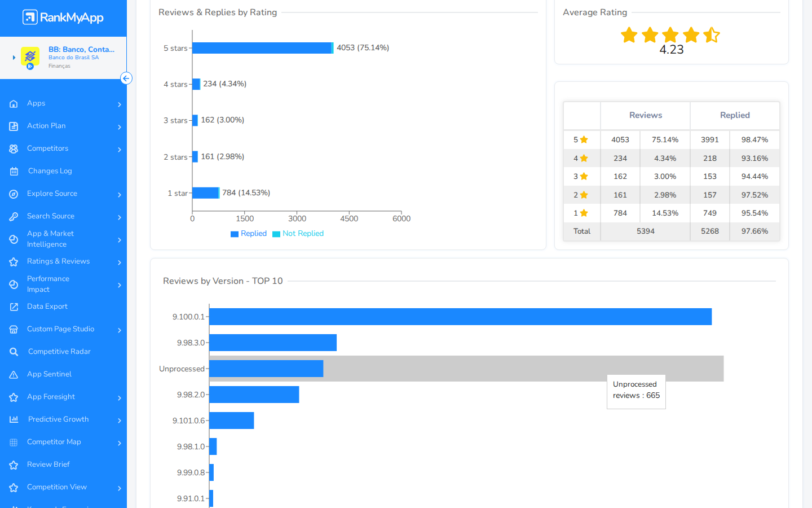Click the 5 stars bar in rating chart
Viewport: 812px width, 508px height.
[262, 48]
